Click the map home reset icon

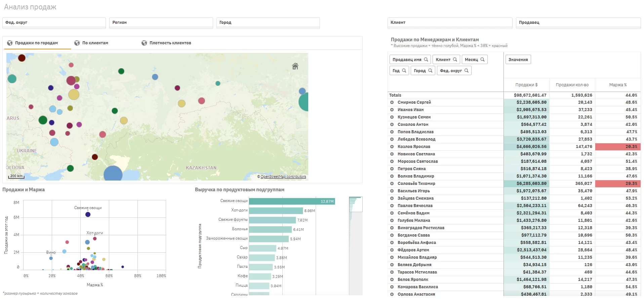(295, 66)
